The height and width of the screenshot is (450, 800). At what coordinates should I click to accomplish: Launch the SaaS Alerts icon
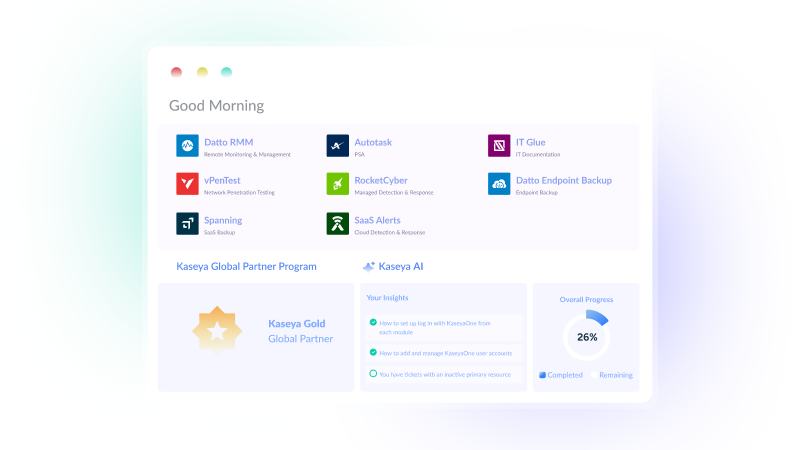337,223
